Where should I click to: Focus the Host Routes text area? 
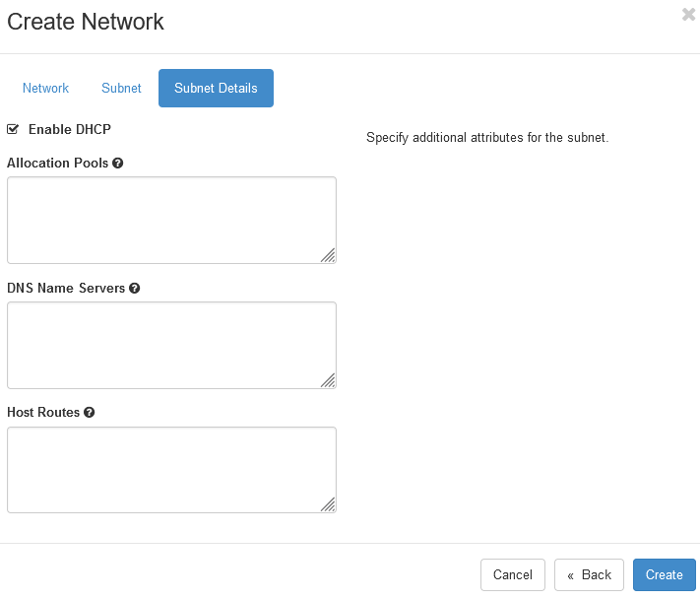171,470
